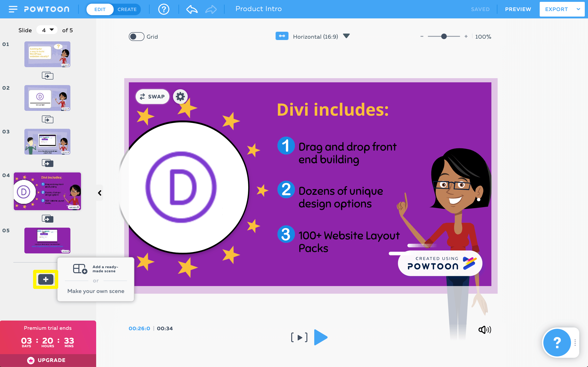Open the hamburger main menu

click(13, 9)
